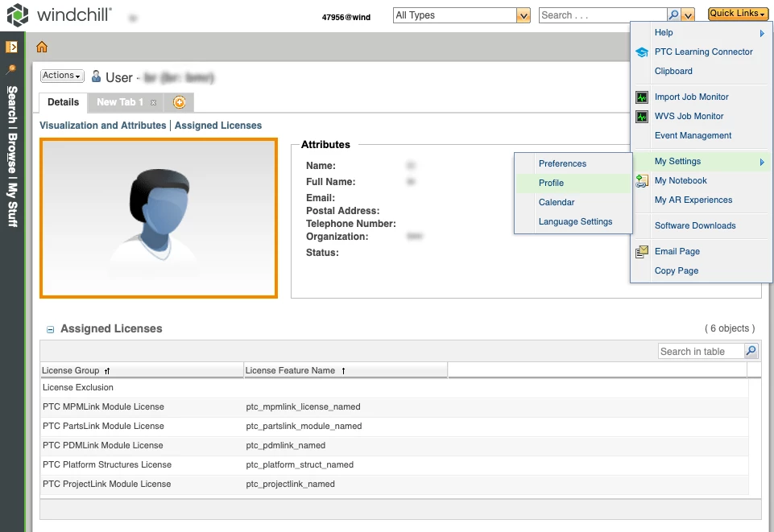This screenshot has width=774, height=532.
Task: Click in the global Search field
Action: [x=602, y=15]
